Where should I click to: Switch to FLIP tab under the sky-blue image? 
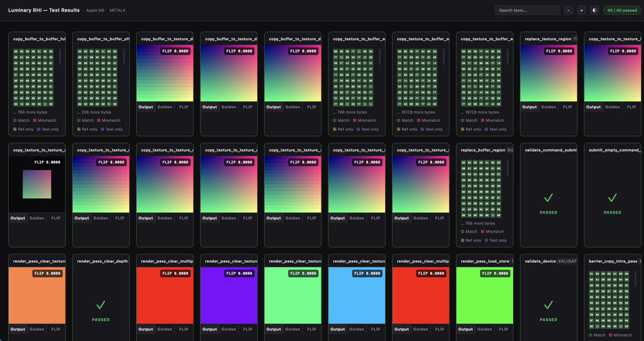click(375, 329)
